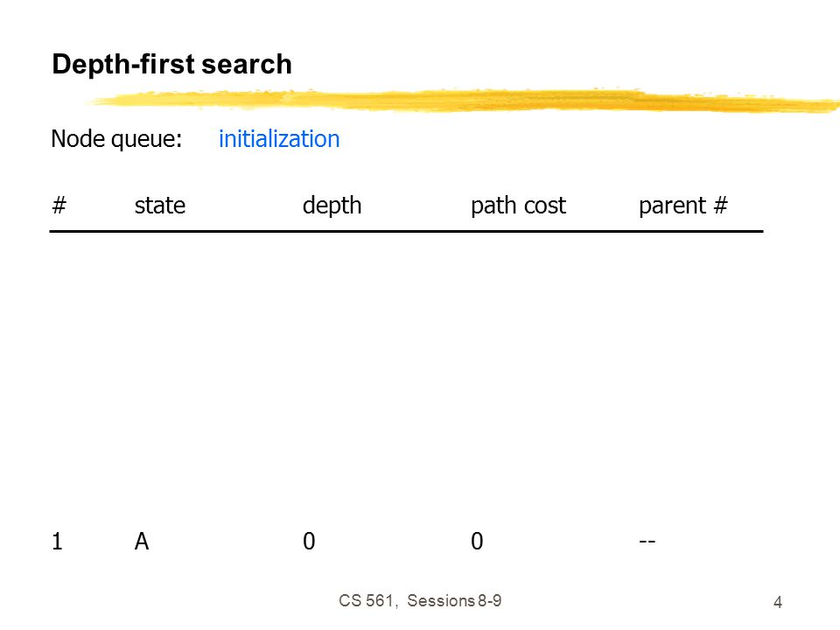Select the path cost column header
The width and height of the screenshot is (840, 630).
coord(518,206)
